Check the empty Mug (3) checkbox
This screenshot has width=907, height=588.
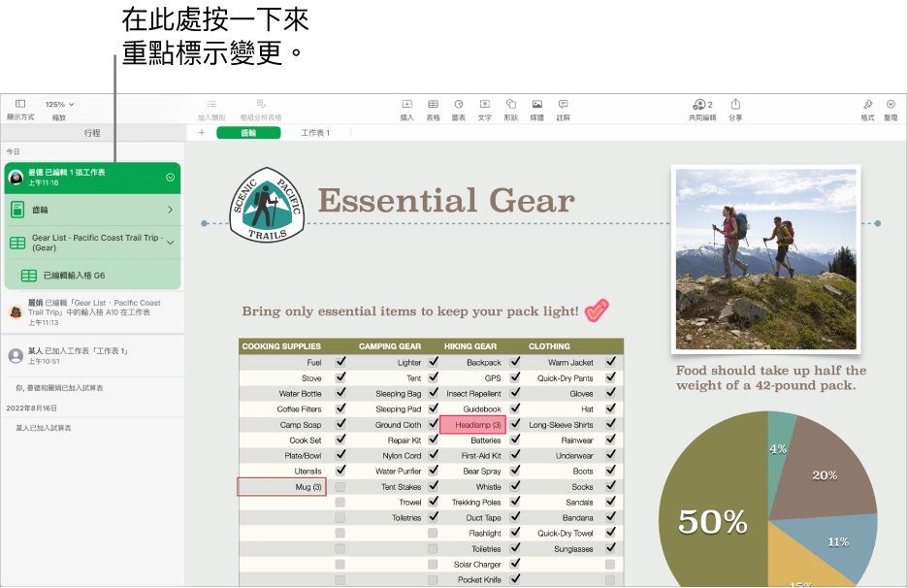tap(340, 487)
